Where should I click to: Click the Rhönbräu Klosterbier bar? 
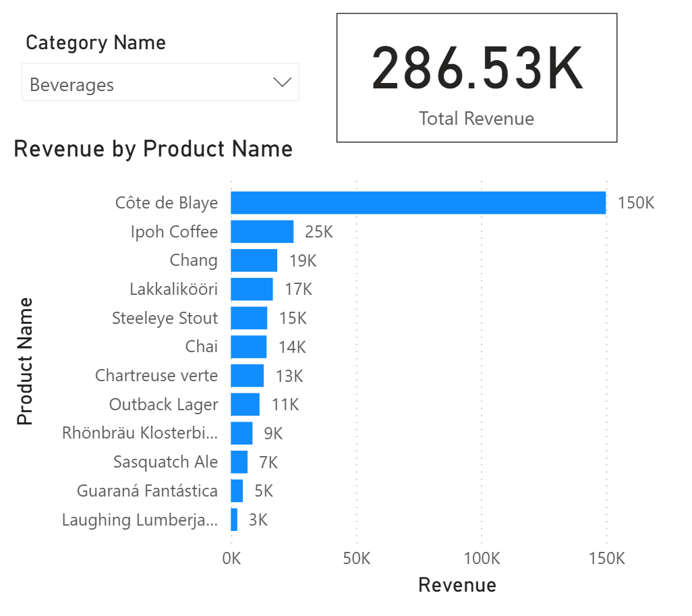241,433
